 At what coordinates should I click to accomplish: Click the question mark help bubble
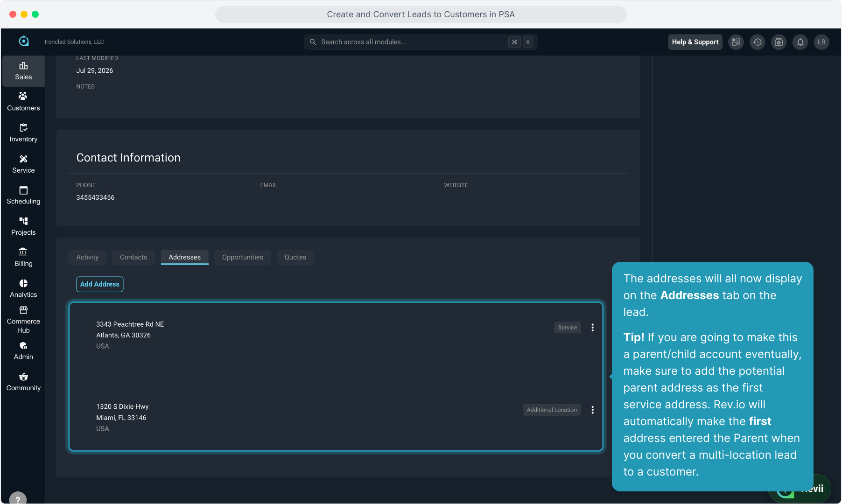point(18,498)
